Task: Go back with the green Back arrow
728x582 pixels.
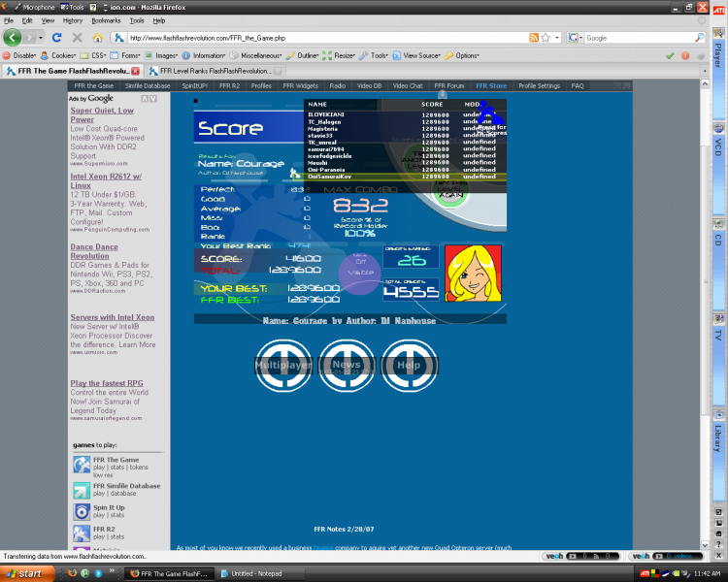Action: tap(13, 38)
